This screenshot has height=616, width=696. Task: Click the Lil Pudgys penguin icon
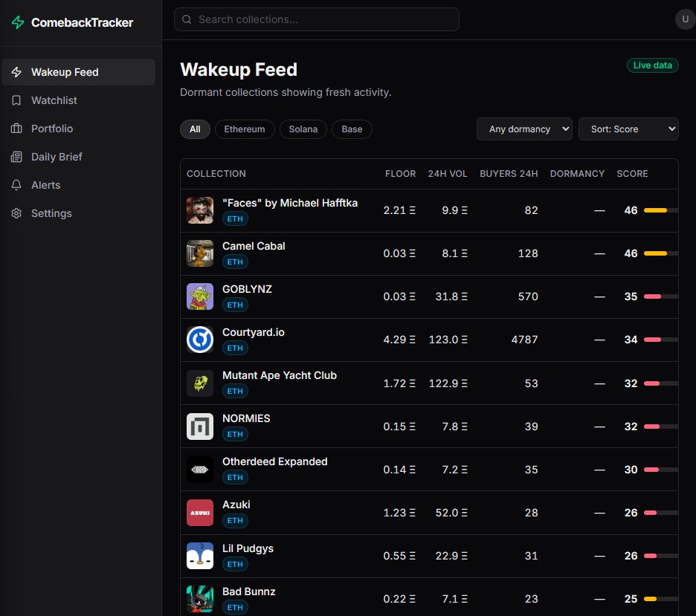coord(200,556)
